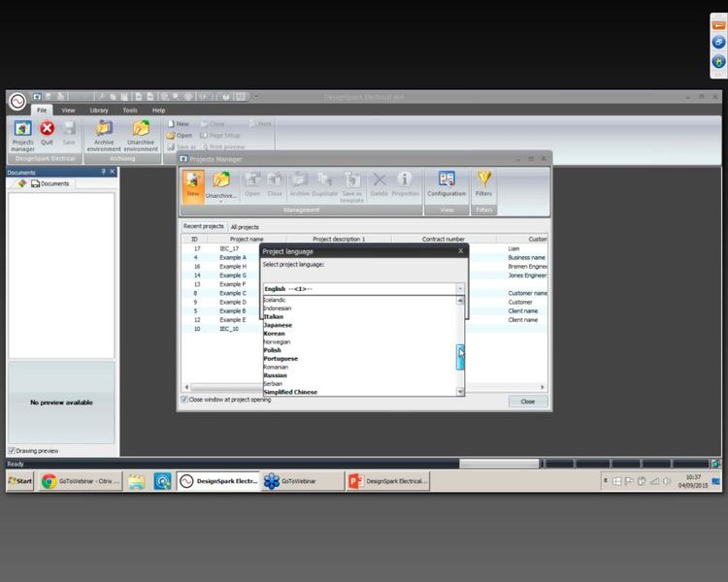Sort by the Project name column header
The height and width of the screenshot is (582, 728).
coord(247,239)
